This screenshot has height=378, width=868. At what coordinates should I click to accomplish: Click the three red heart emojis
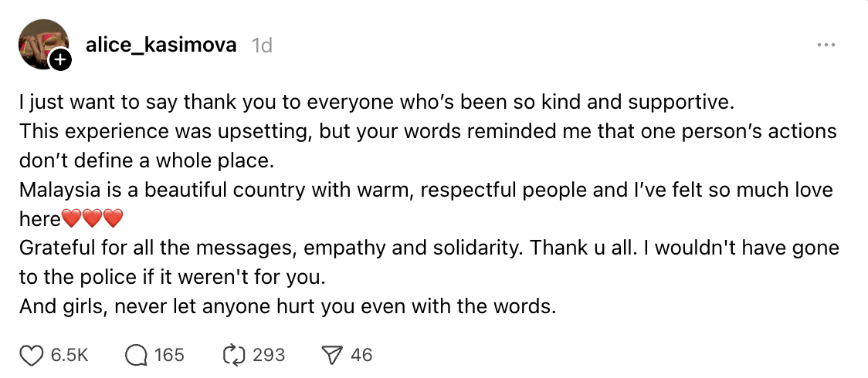point(92,219)
